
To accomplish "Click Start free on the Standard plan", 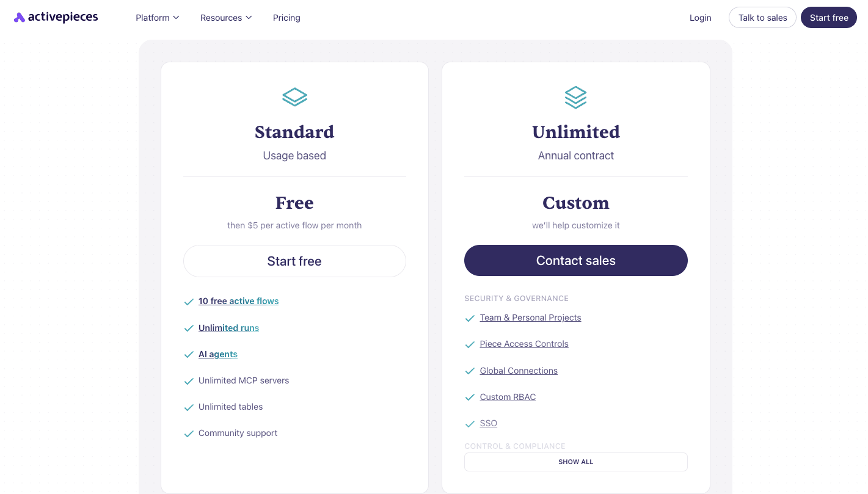I will (294, 261).
